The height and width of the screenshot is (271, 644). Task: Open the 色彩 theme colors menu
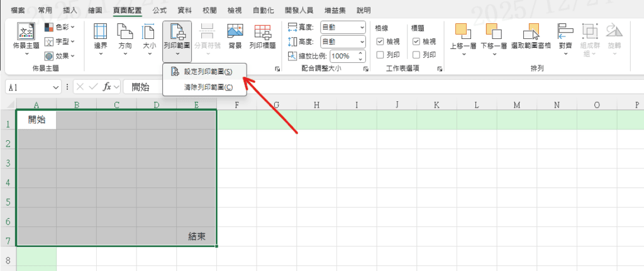click(x=60, y=26)
